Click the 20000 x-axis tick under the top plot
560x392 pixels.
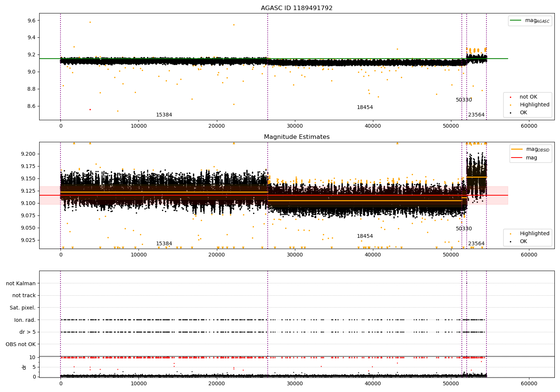[217, 126]
